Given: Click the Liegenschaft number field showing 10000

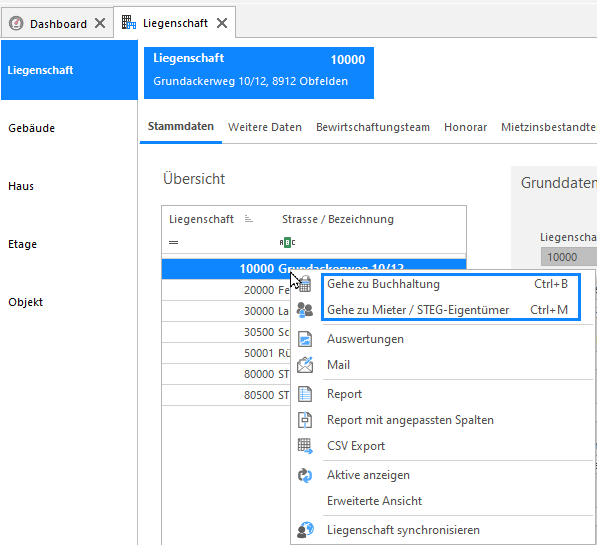Looking at the screenshot, I should click(569, 257).
